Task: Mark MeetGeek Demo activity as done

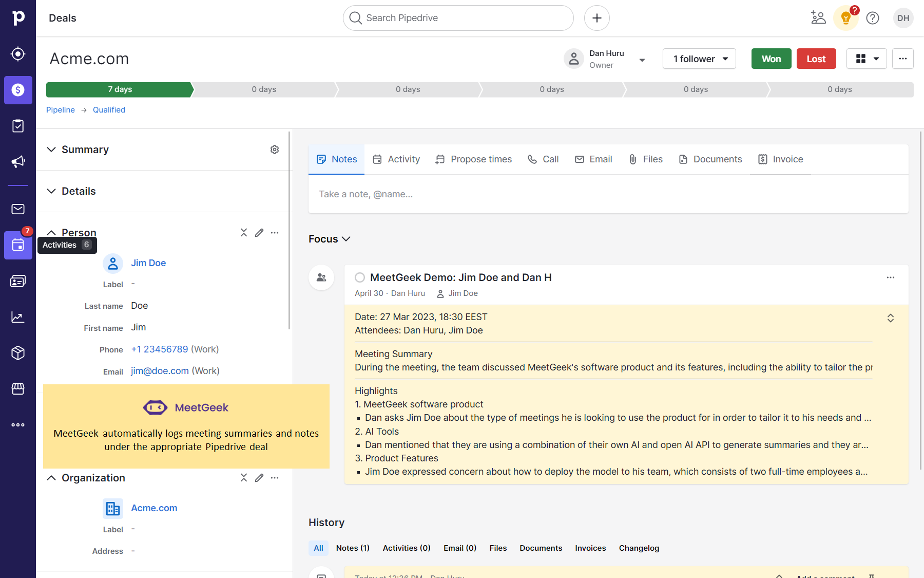Action: pyautogui.click(x=360, y=277)
